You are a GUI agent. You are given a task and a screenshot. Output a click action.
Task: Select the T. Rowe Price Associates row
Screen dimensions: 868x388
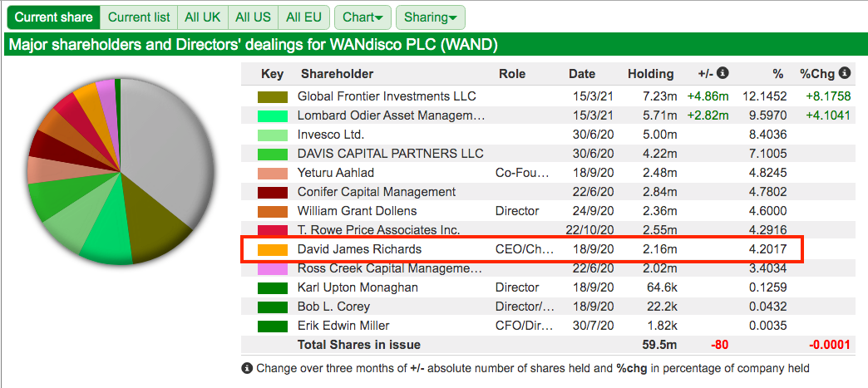547,229
